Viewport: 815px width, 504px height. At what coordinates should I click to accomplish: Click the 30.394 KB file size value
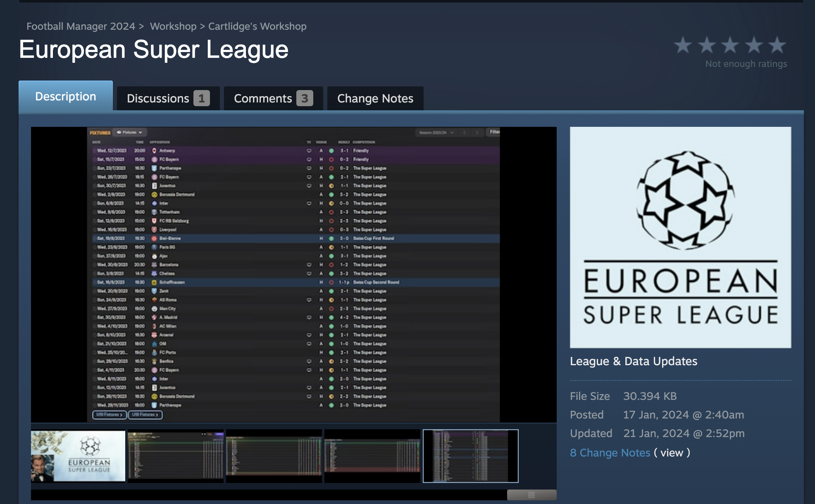click(x=650, y=396)
